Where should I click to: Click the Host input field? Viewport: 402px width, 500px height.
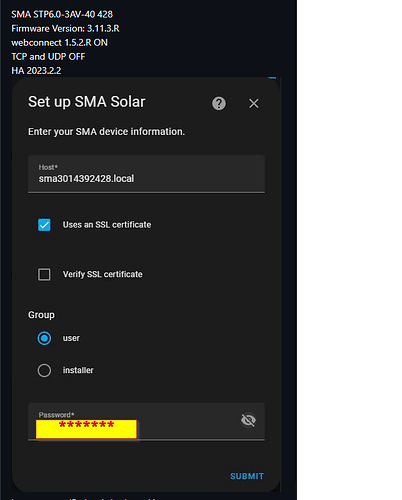click(x=146, y=174)
